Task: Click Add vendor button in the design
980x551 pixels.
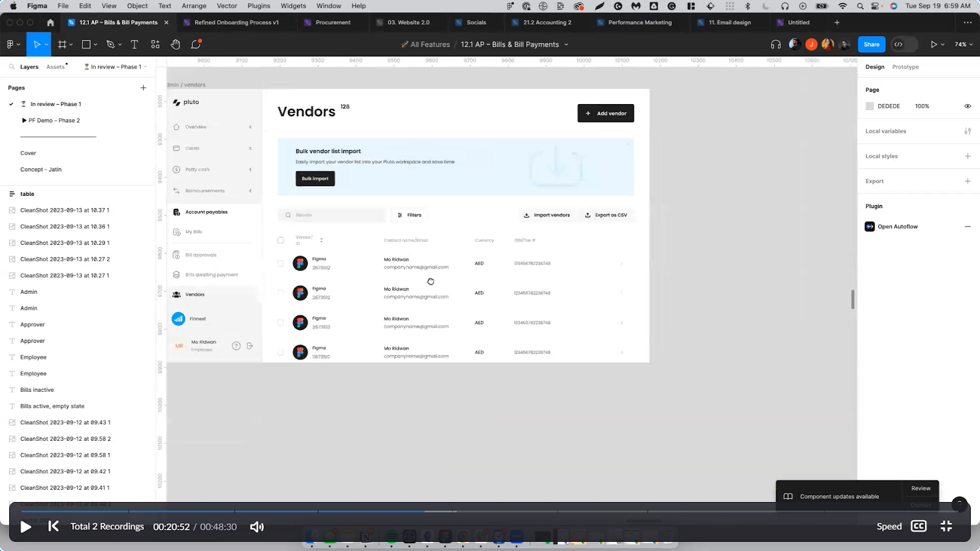Action: pos(606,113)
